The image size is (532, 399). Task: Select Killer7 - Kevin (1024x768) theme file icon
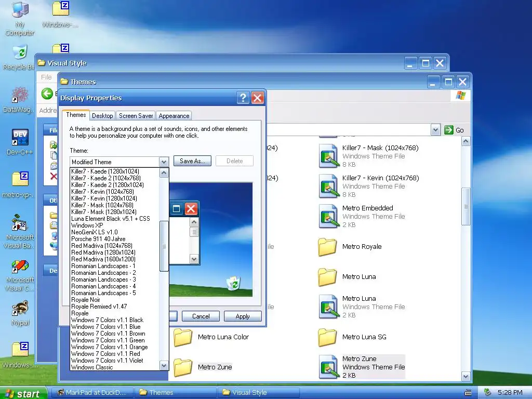pos(329,187)
